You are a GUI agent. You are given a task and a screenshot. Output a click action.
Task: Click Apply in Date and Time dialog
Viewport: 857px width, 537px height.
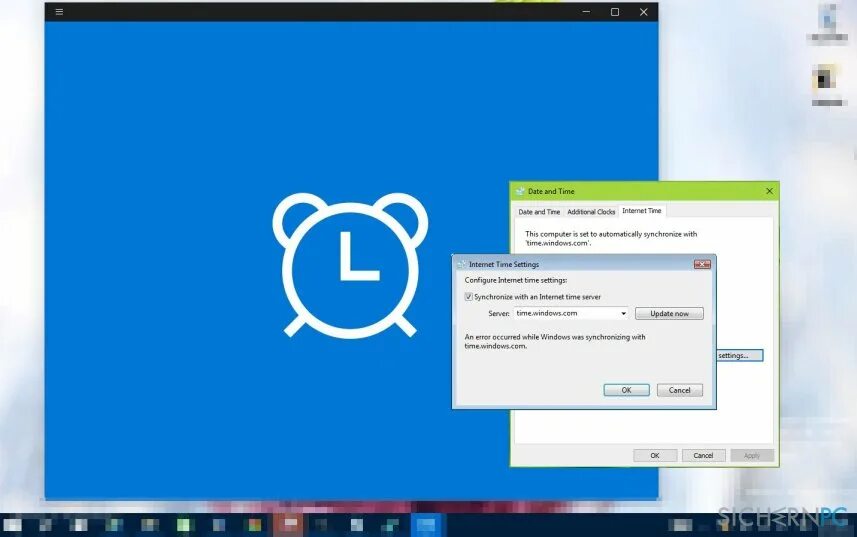(x=752, y=456)
